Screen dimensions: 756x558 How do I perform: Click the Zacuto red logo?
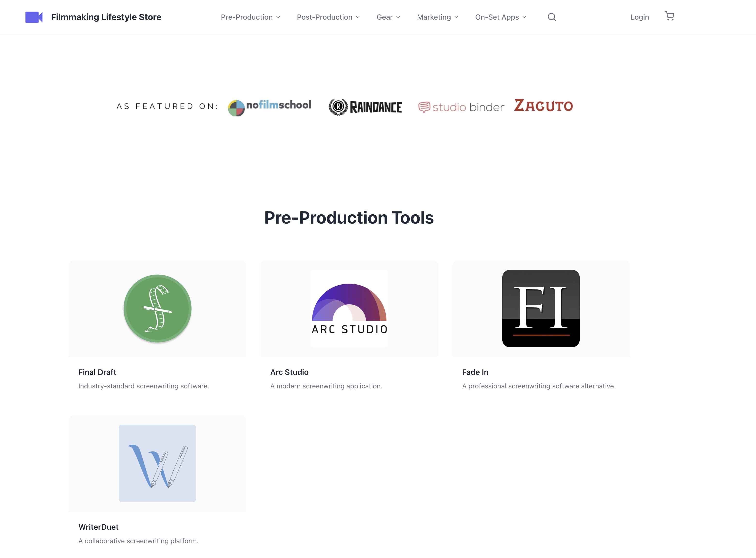pyautogui.click(x=543, y=106)
